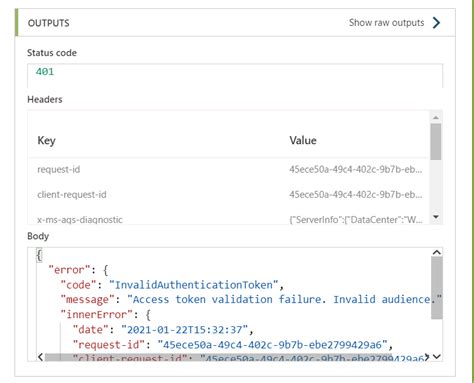474x383 pixels.
Task: Select the request-id value in Body JSON
Action: click(272, 344)
